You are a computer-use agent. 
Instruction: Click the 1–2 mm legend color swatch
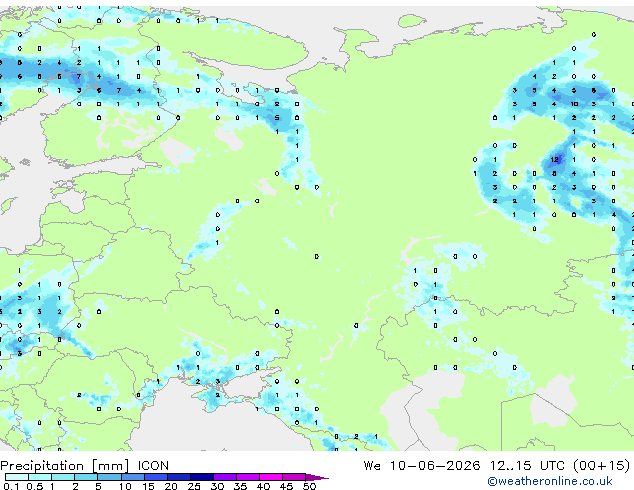click(x=63, y=477)
